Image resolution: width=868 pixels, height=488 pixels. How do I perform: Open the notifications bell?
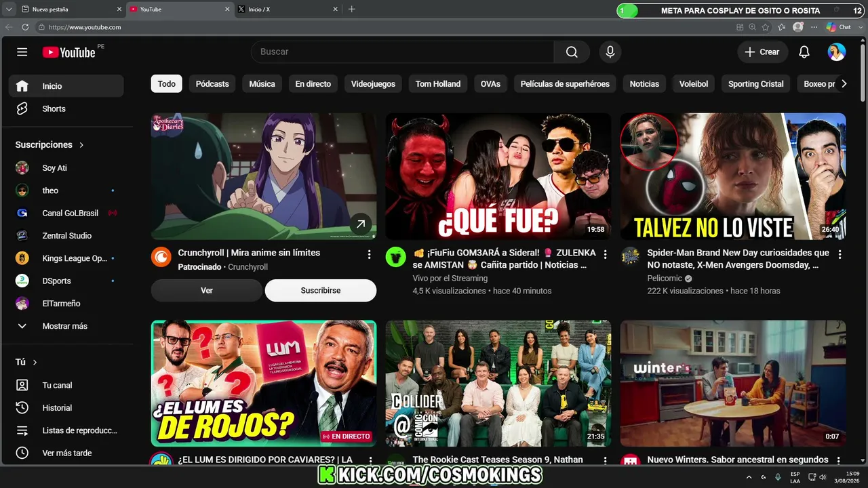click(x=804, y=52)
